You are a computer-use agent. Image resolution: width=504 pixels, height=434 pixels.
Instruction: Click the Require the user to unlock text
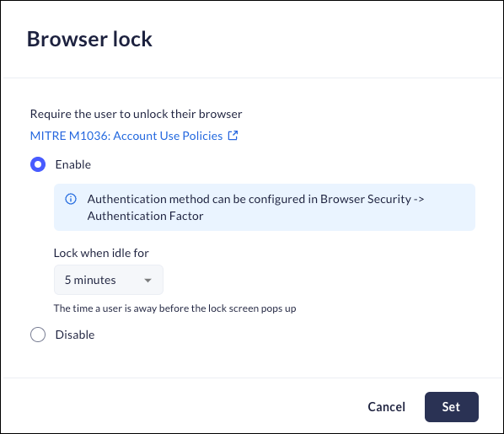coord(137,114)
